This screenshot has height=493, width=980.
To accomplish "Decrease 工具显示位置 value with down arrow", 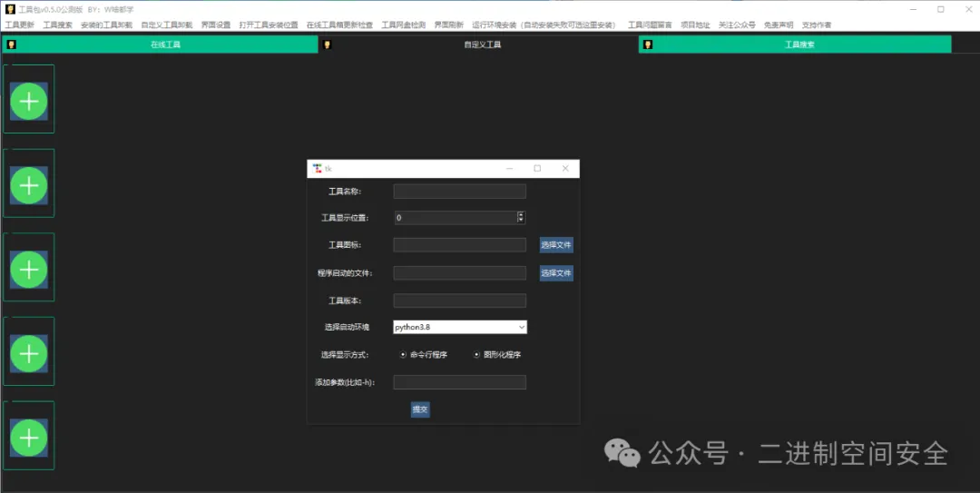I will pyautogui.click(x=521, y=221).
